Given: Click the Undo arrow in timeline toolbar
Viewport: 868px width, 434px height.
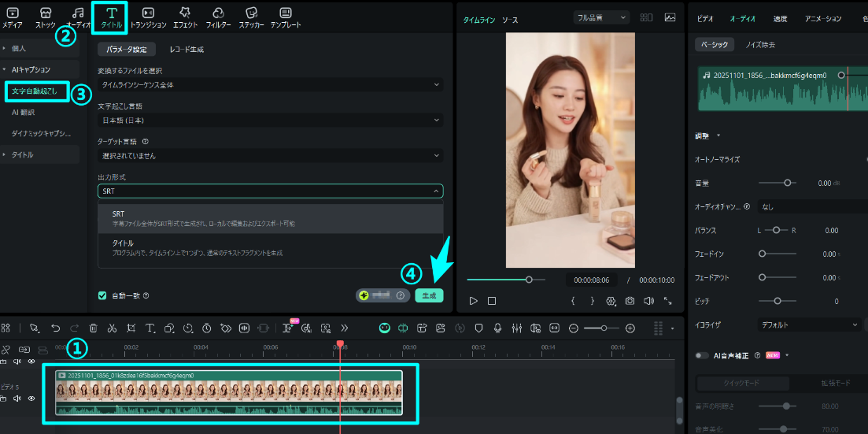Looking at the screenshot, I should 55,328.
